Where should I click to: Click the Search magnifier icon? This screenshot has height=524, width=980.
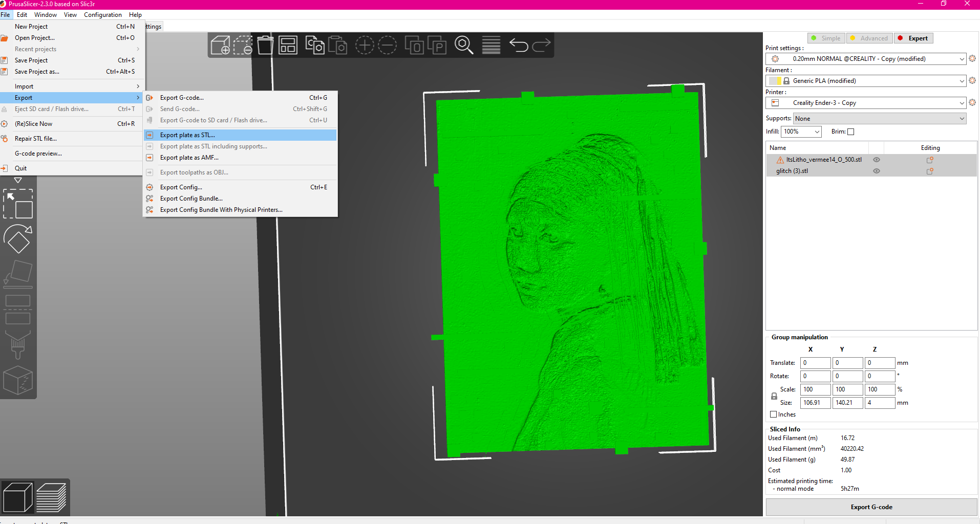pos(464,45)
